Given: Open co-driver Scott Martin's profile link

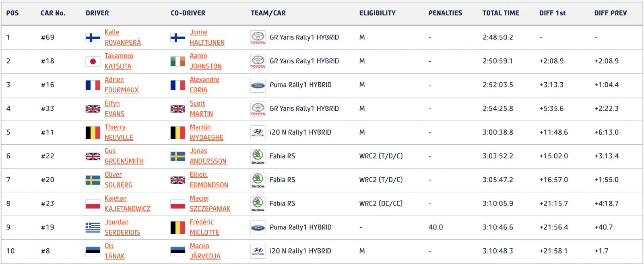Looking at the screenshot, I should (x=201, y=109).
